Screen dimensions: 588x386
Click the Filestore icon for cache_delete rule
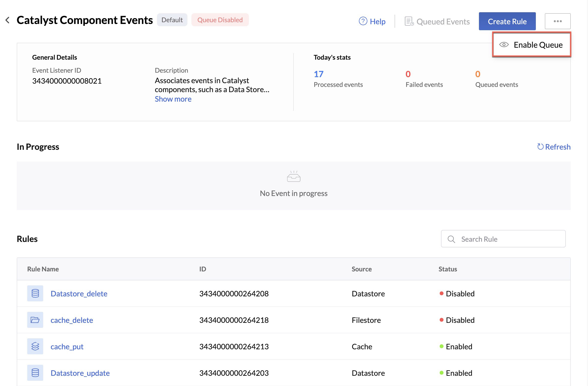tap(34, 320)
